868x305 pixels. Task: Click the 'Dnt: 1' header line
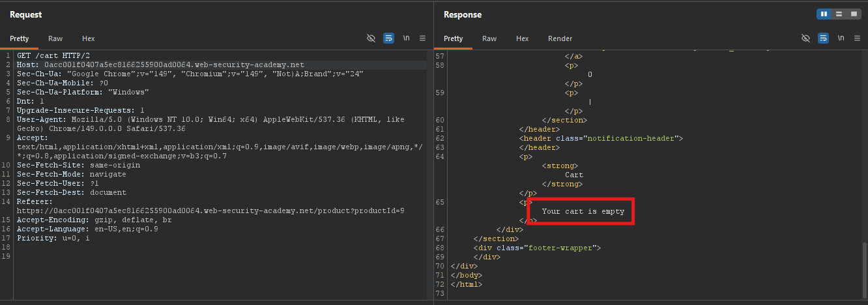(31, 102)
